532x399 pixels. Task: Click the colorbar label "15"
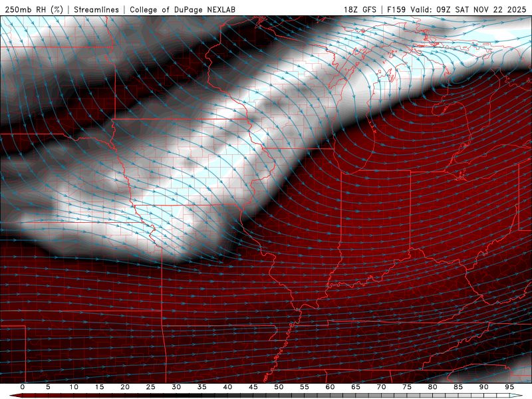[x=99, y=387]
